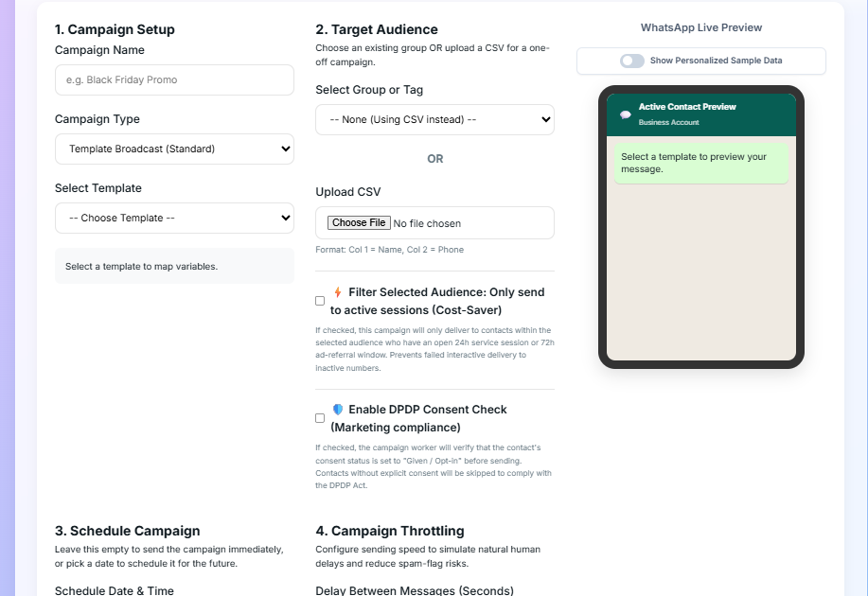Click the '2. Target Audience' heading
The height and width of the screenshot is (596, 868).
[x=377, y=29]
